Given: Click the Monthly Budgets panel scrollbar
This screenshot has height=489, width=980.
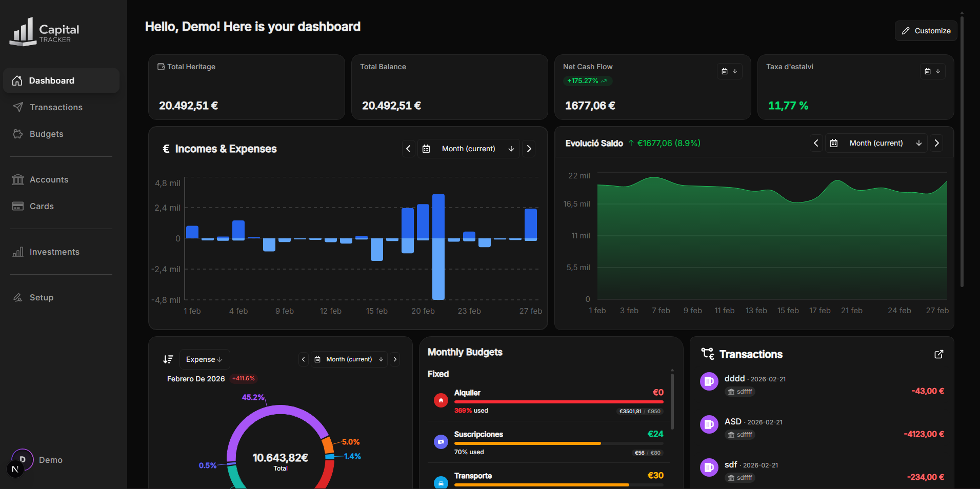Looking at the screenshot, I should pyautogui.click(x=672, y=400).
